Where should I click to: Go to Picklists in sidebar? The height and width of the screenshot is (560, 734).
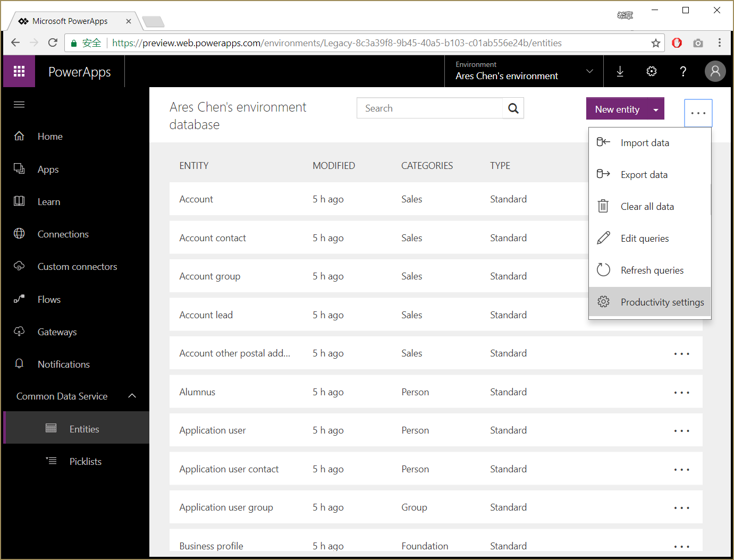[85, 462]
